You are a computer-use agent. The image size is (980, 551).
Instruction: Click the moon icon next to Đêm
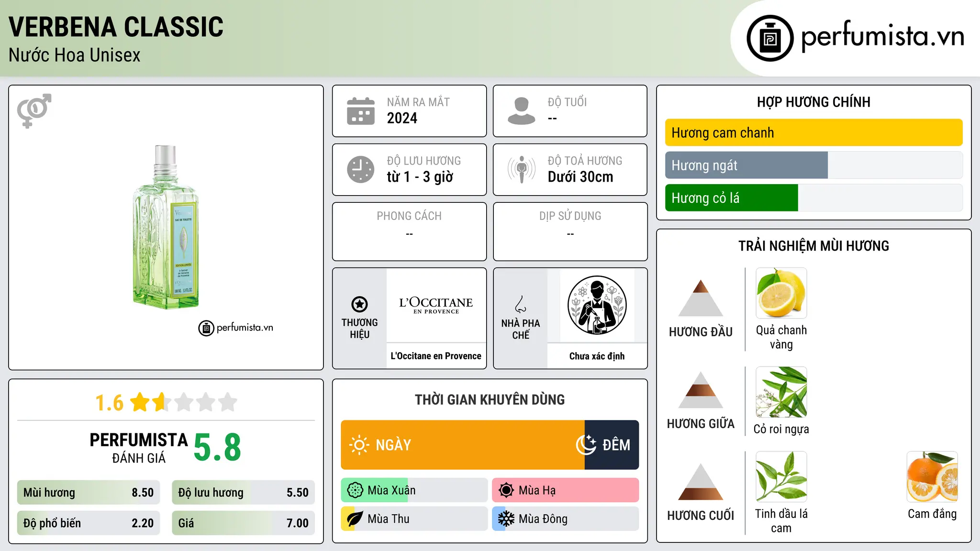[x=586, y=445]
